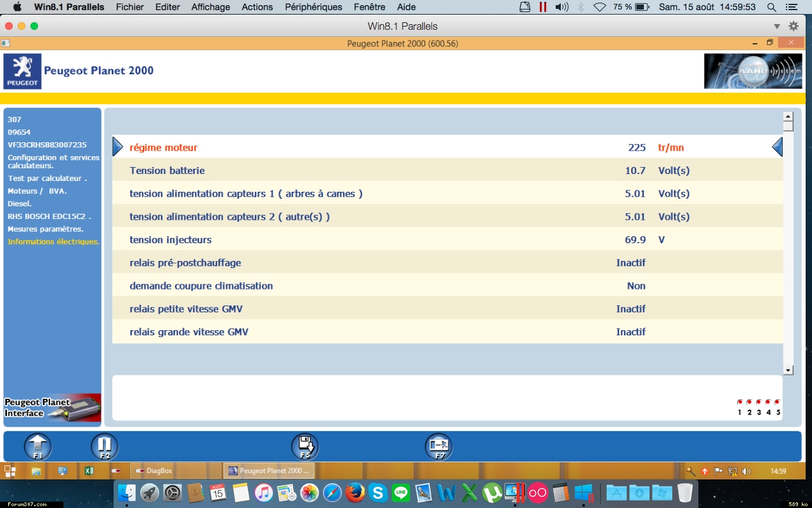Open LINE messenger from the Dock

(x=401, y=493)
